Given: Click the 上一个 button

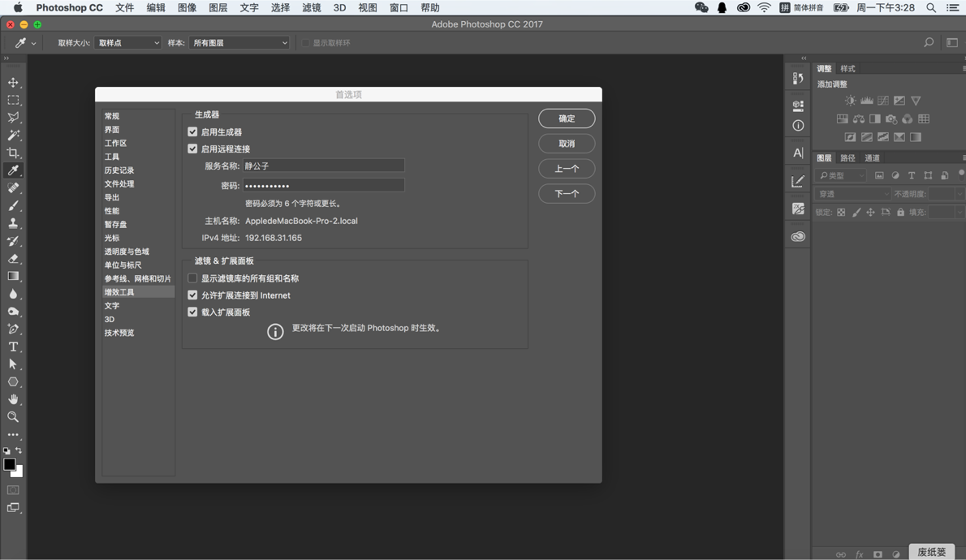Looking at the screenshot, I should point(567,169).
